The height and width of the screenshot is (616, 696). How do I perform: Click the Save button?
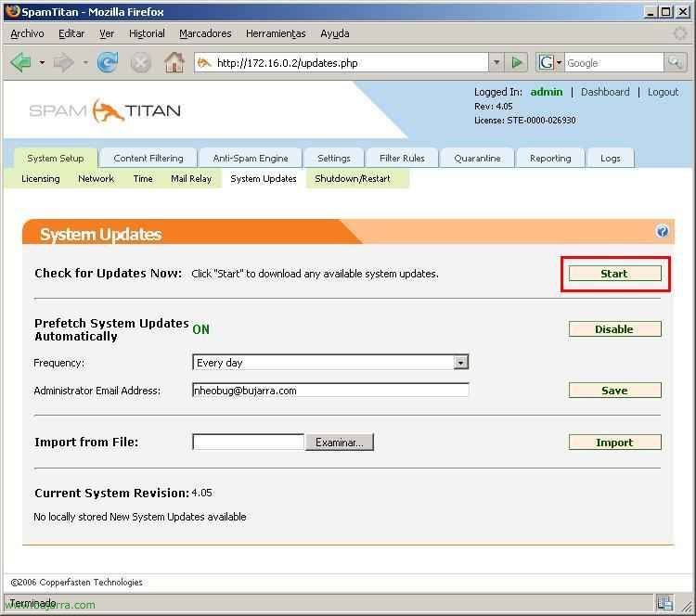click(x=614, y=391)
